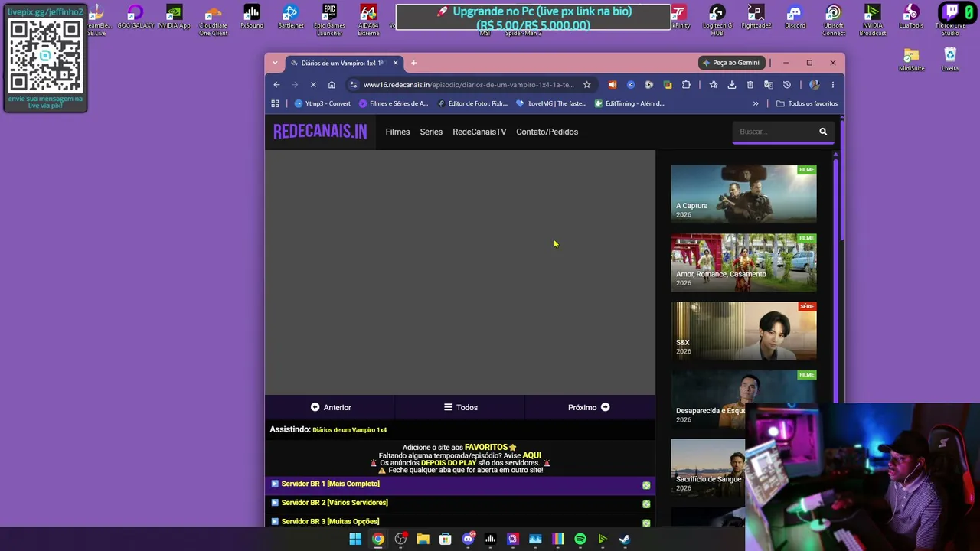Select Servidor BR 3 [Muitas Opções]
This screenshot has width=980, height=551.
click(x=460, y=521)
